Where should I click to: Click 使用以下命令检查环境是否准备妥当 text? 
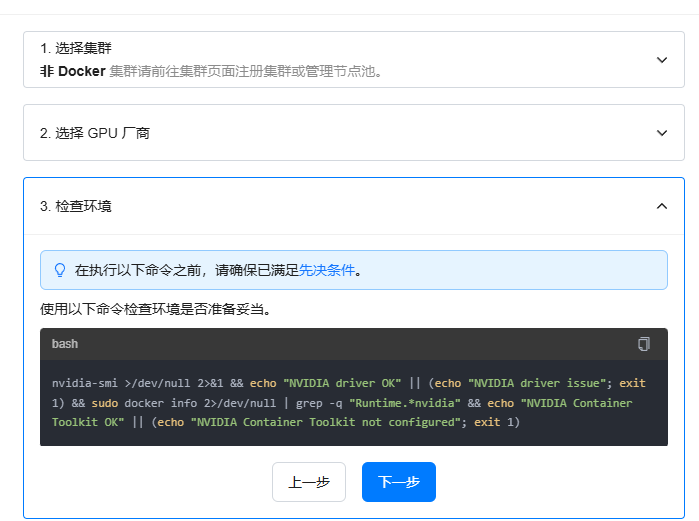(156, 309)
